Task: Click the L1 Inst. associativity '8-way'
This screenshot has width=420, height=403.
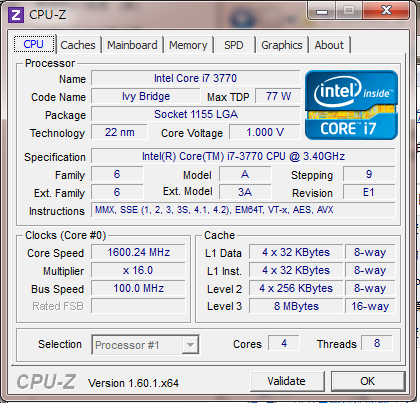Action: click(370, 270)
